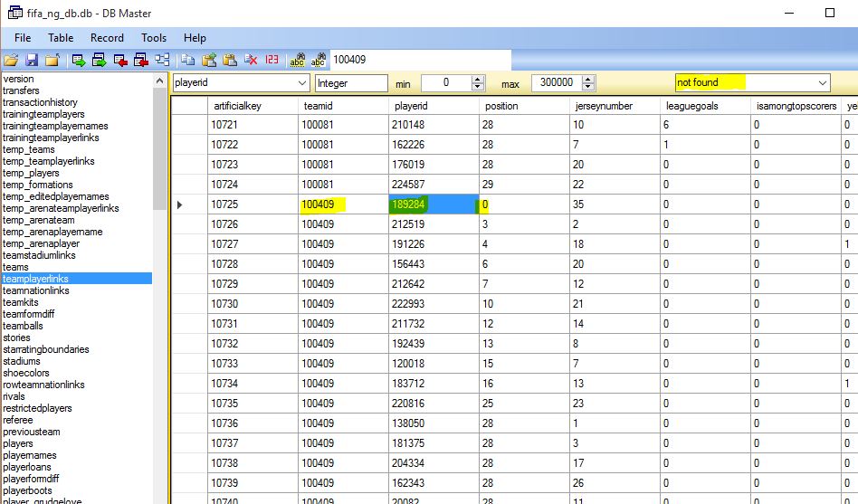Open the Tools menu
The width and height of the screenshot is (858, 504).
click(x=154, y=38)
